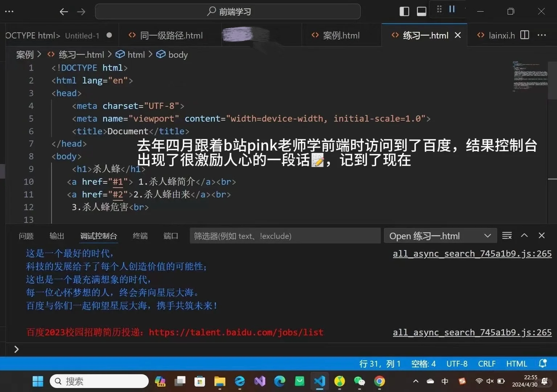
Task: Clear the debug console output
Action: [x=507, y=236]
